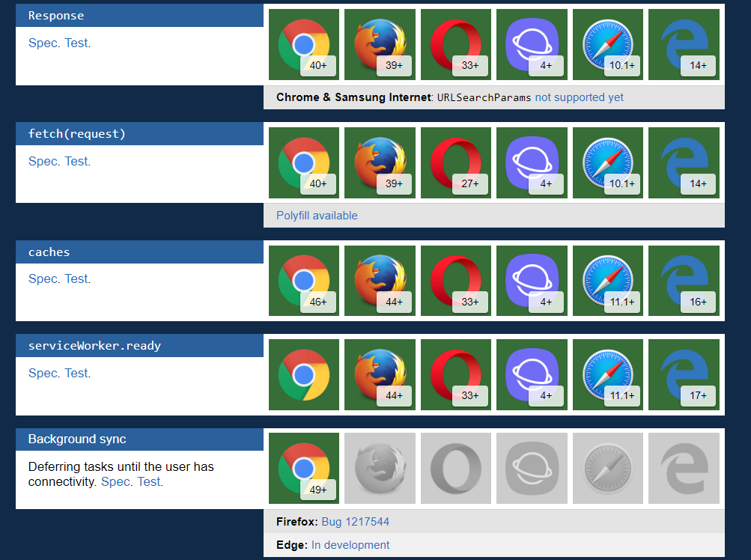Click the Samsung Internet icon in the caches row
Image resolution: width=751 pixels, height=560 pixels.
(x=532, y=281)
